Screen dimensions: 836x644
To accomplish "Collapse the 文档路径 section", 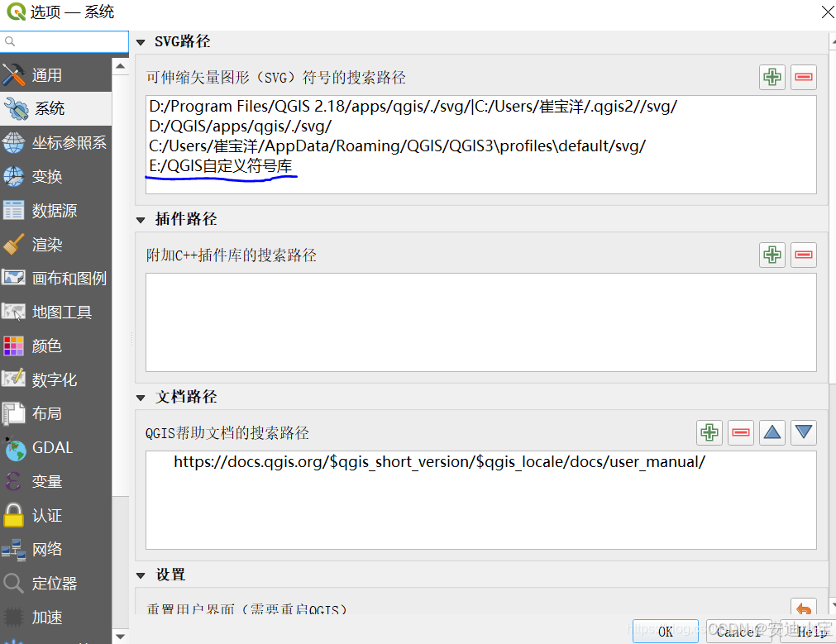I will click(141, 398).
